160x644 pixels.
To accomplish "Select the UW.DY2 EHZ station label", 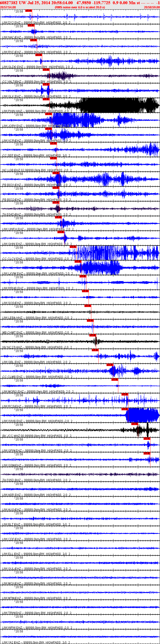I will coord(37,23).
